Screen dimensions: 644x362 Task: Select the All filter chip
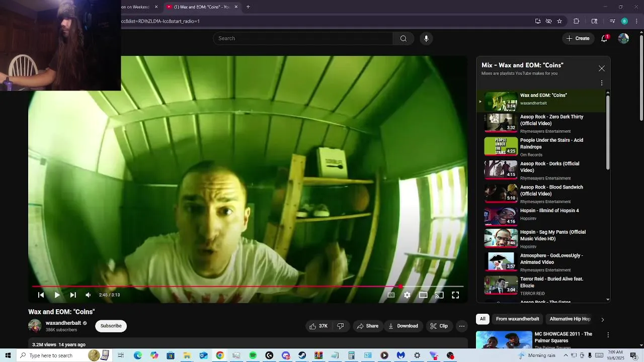(482, 319)
